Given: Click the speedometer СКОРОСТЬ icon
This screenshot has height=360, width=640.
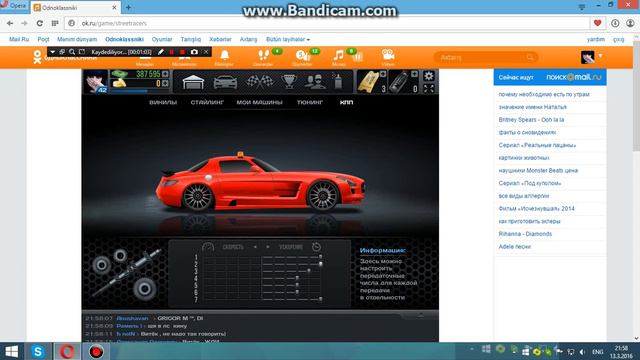Looking at the screenshot, I should (208, 247).
